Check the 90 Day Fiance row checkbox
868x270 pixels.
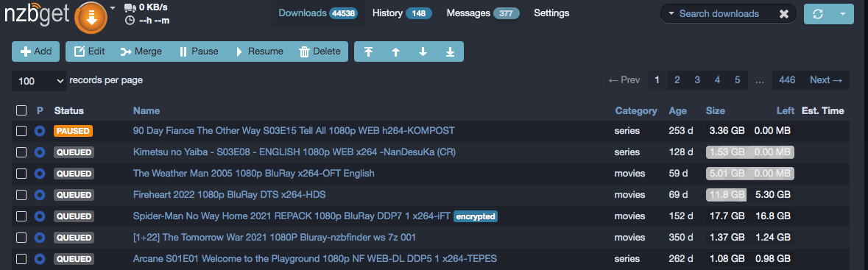[21, 131]
